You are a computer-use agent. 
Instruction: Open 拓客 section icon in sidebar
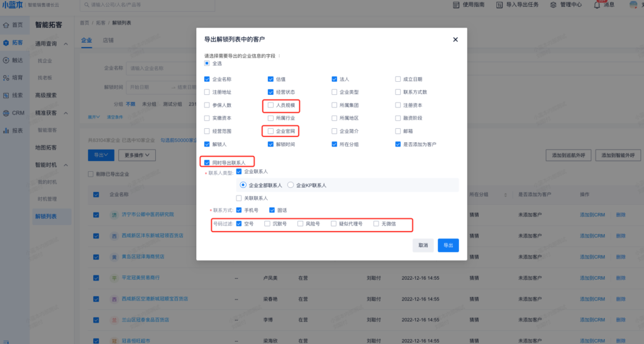[6, 43]
